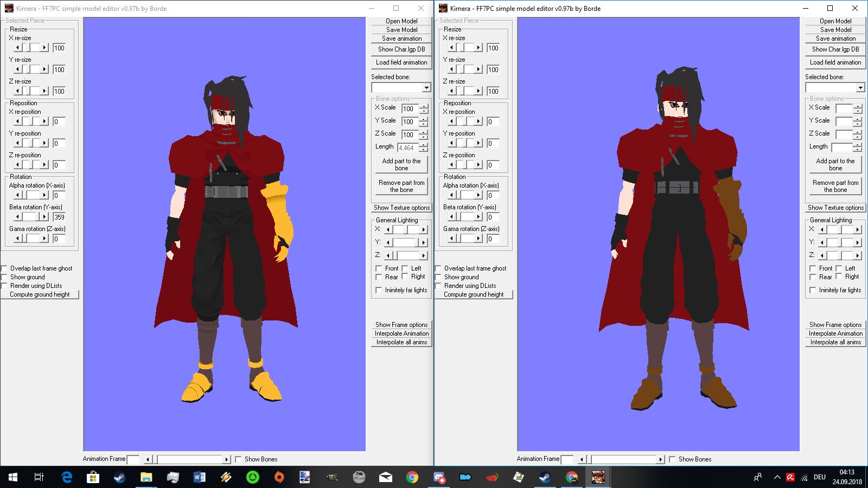Increase Z Scale spinner in left window
This screenshot has width=868, height=488.
424,132
